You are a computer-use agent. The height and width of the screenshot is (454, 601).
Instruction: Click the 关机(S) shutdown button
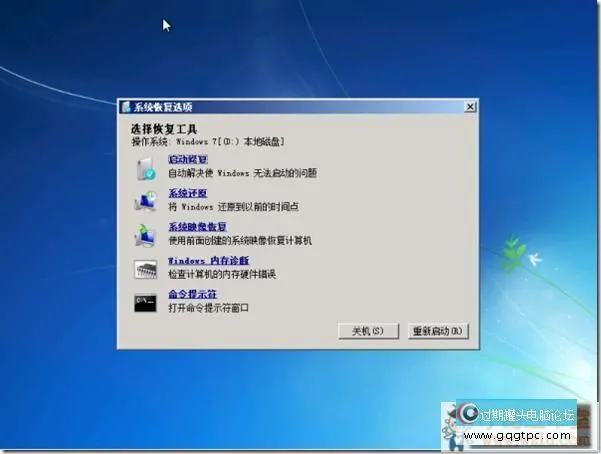368,331
